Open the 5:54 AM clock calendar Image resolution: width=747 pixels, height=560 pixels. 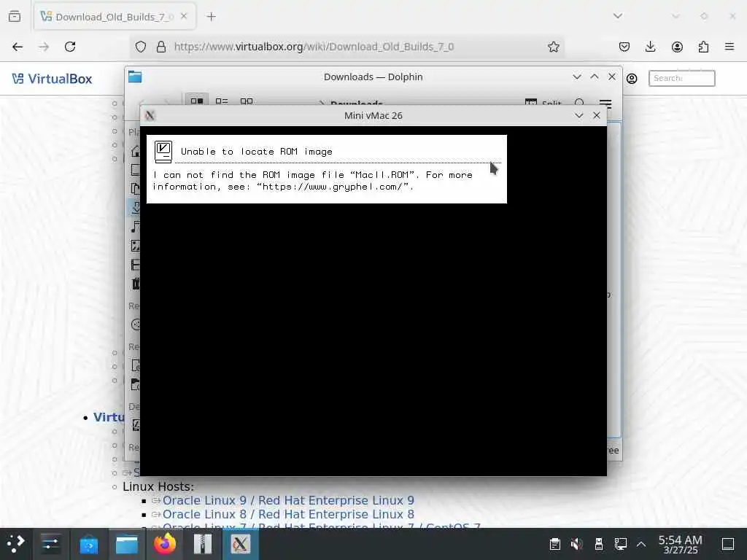(x=681, y=544)
